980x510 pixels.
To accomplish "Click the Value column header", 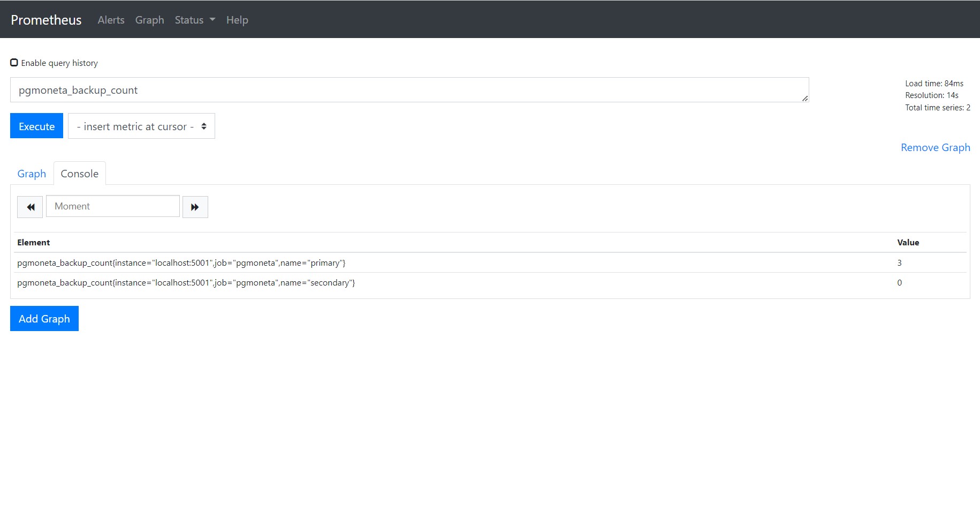I will (x=908, y=243).
